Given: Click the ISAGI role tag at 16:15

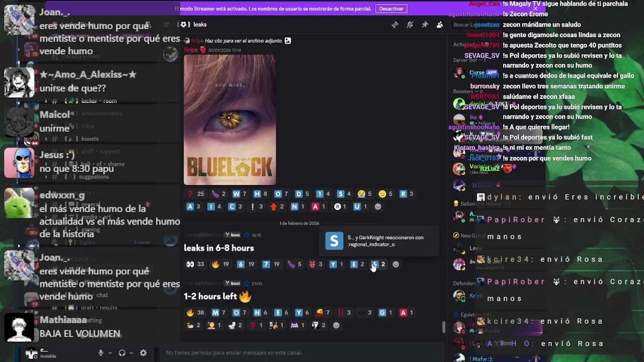Looking at the screenshot, I should pyautogui.click(x=232, y=235).
